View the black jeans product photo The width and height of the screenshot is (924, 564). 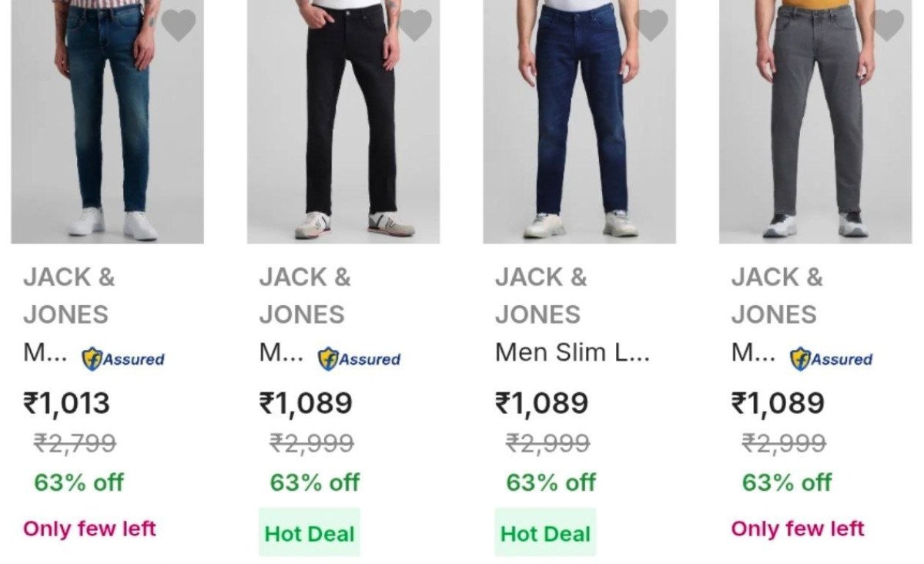click(x=343, y=123)
